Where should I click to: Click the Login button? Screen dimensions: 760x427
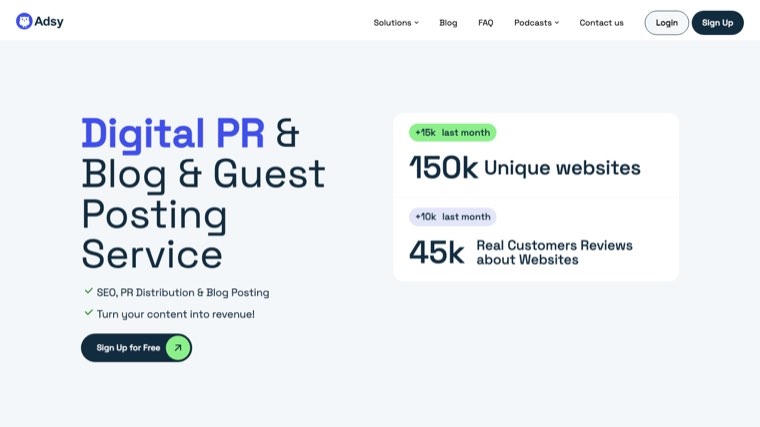coord(666,23)
